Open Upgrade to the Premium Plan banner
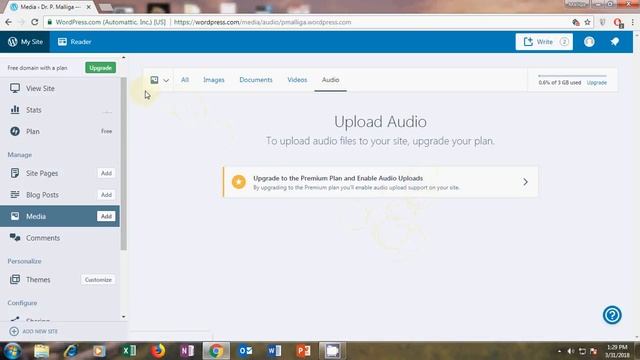The height and width of the screenshot is (360, 640). point(380,182)
